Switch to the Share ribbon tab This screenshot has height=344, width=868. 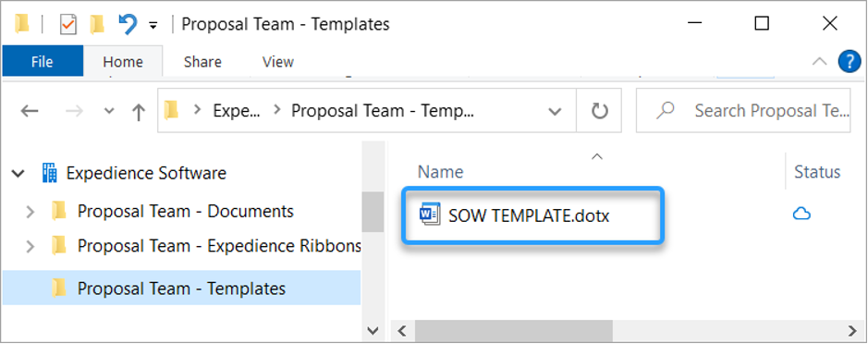click(202, 61)
